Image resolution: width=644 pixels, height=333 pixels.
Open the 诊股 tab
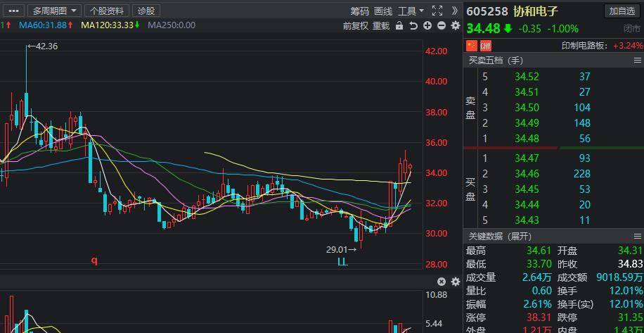pyautogui.click(x=146, y=11)
